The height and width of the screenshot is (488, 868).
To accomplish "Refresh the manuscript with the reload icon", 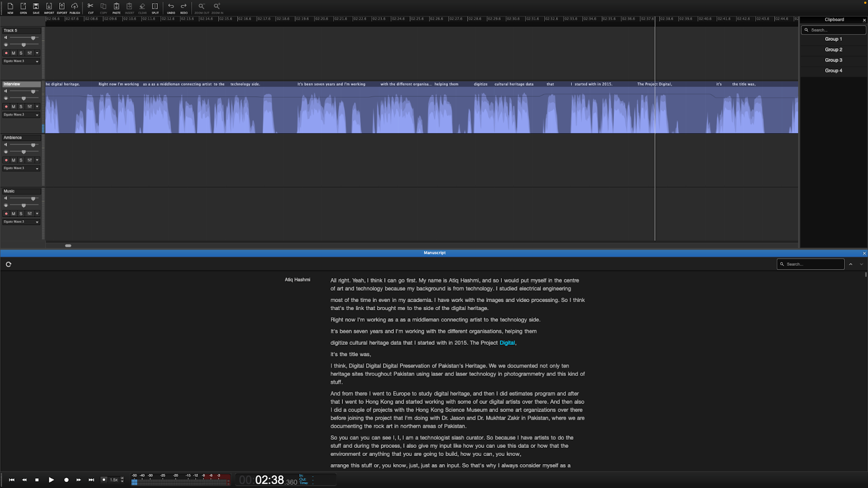I will coord(9,265).
